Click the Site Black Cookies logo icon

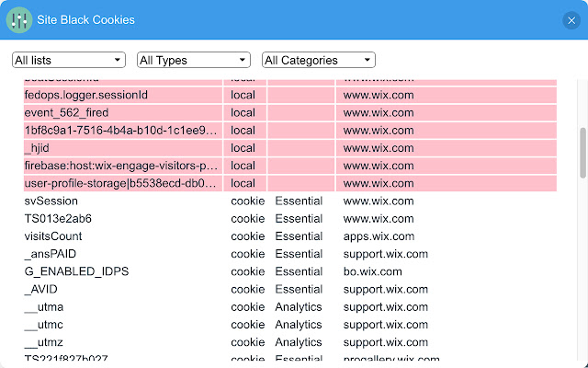coord(19,19)
